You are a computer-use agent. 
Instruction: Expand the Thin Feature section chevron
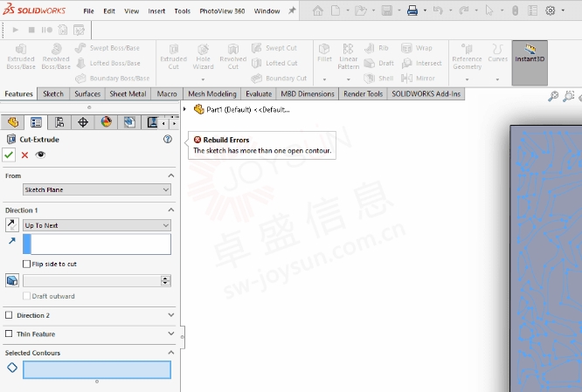[x=171, y=334]
